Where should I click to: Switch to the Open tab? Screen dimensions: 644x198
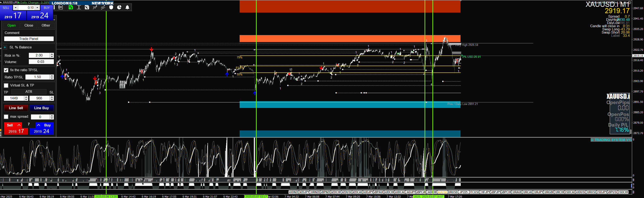[x=11, y=25]
